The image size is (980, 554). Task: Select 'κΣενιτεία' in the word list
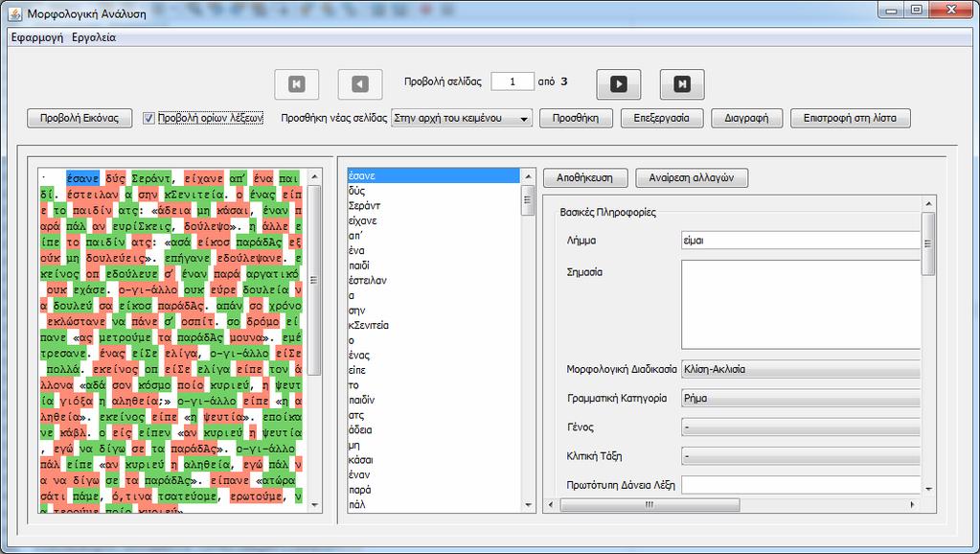pyautogui.click(x=434, y=325)
